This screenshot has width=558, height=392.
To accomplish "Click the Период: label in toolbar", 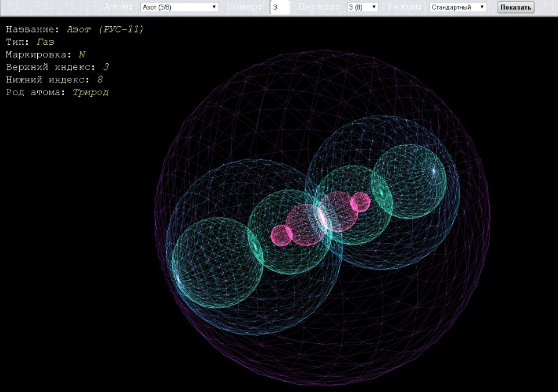I will coord(319,7).
